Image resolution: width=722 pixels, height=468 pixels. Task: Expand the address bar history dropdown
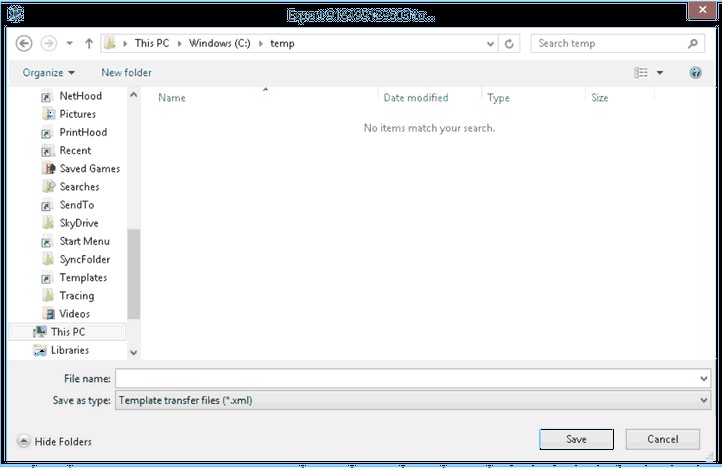[489, 44]
